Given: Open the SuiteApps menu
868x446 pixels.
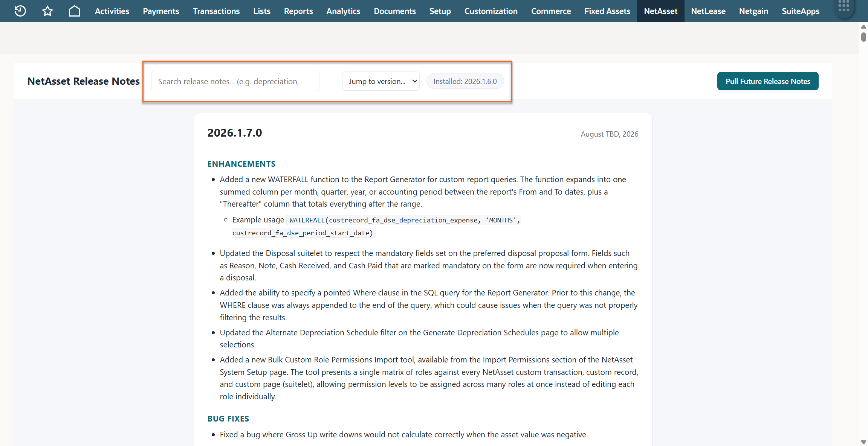Looking at the screenshot, I should (801, 11).
